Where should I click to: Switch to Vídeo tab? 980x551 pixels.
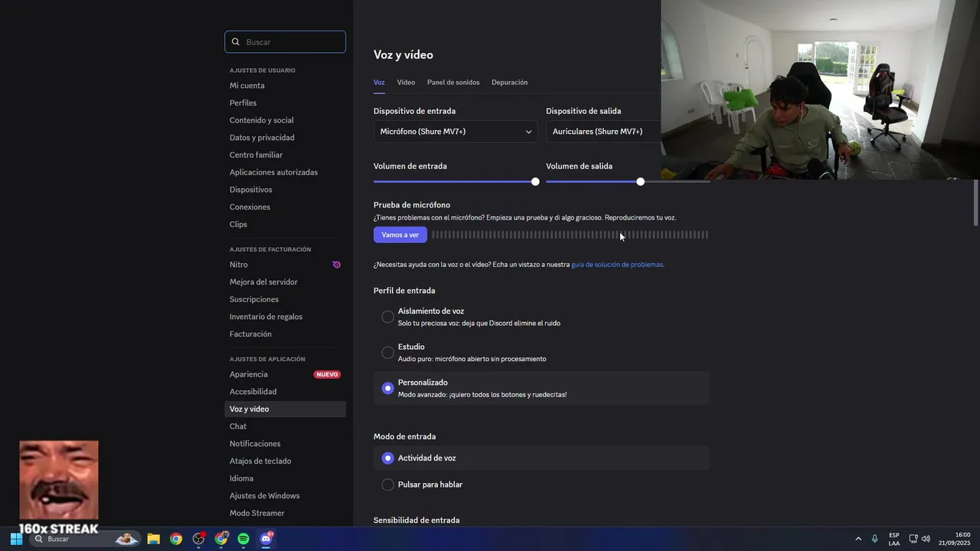[406, 82]
